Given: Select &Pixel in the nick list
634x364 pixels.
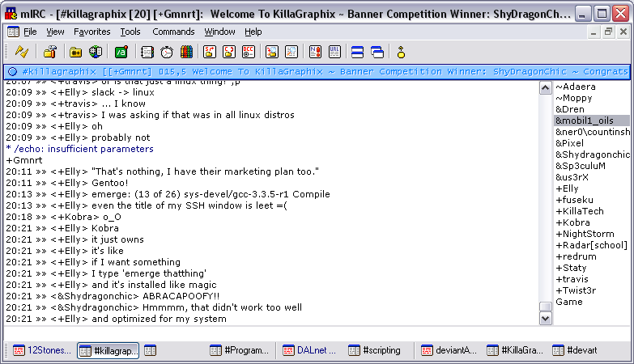Looking at the screenshot, I should [569, 143].
